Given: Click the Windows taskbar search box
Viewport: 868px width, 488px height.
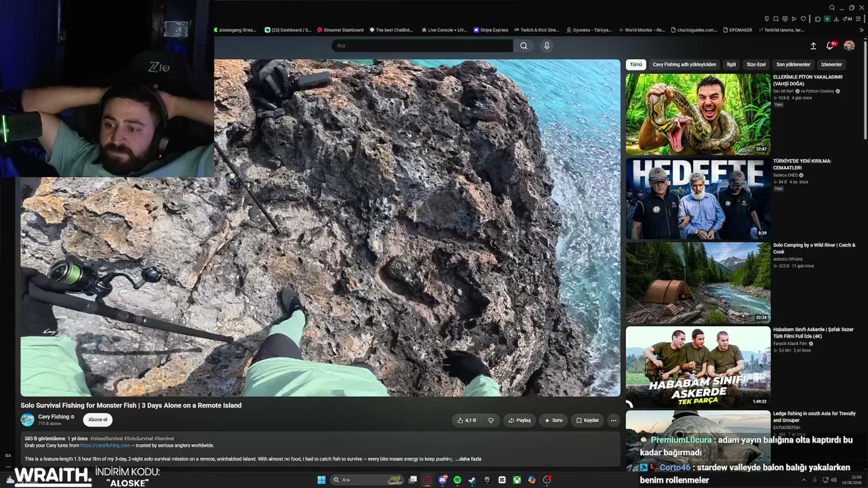Looking at the screenshot, I should point(368,480).
